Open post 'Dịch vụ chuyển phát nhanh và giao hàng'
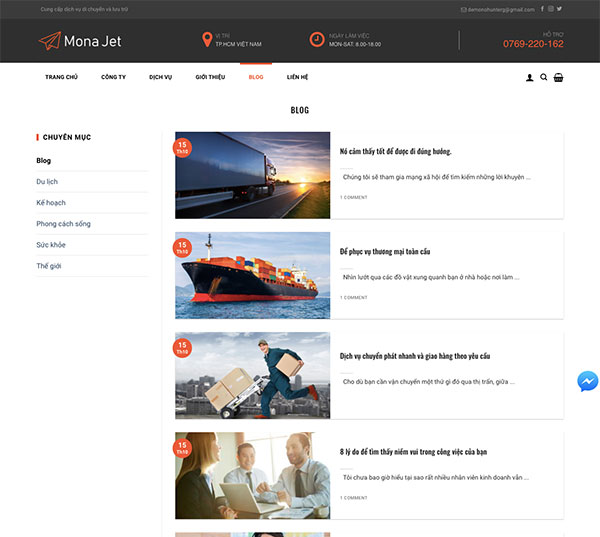 click(415, 356)
